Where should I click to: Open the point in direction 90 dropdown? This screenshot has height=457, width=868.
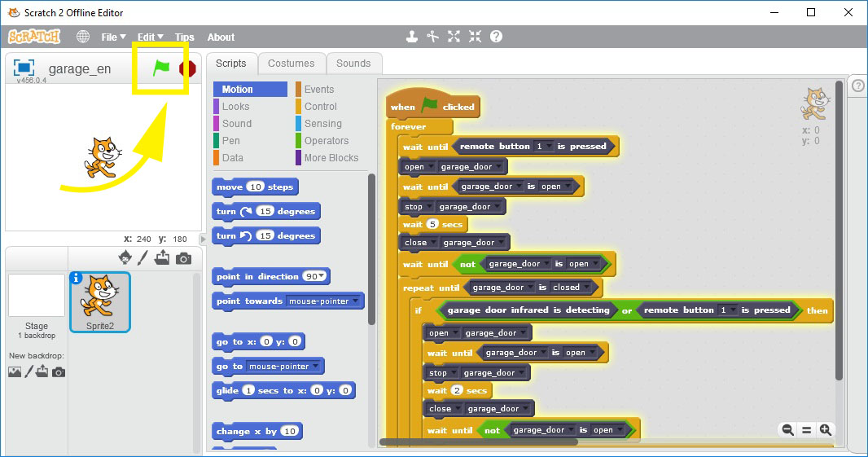click(x=322, y=277)
